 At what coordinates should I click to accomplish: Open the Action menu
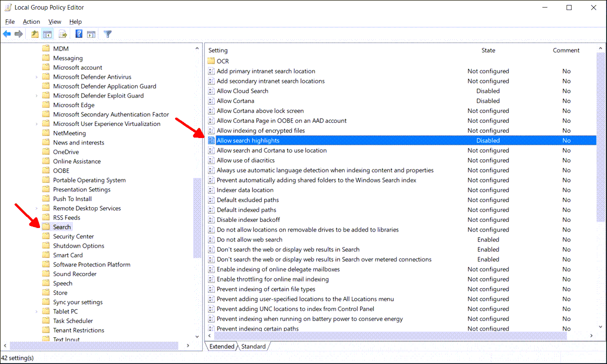(31, 22)
